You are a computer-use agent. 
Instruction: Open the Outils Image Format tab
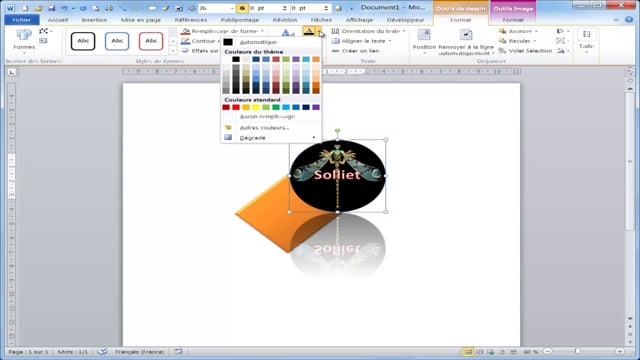513,20
